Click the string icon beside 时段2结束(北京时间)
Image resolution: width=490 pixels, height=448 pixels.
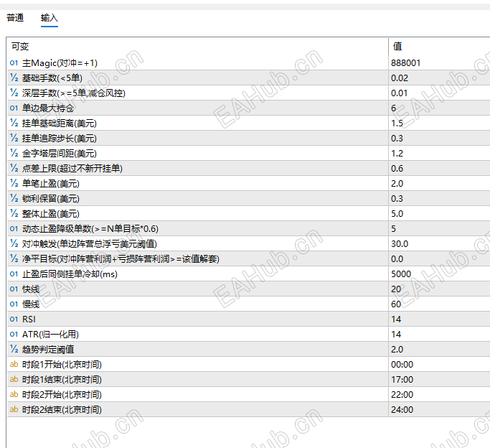[x=14, y=409]
